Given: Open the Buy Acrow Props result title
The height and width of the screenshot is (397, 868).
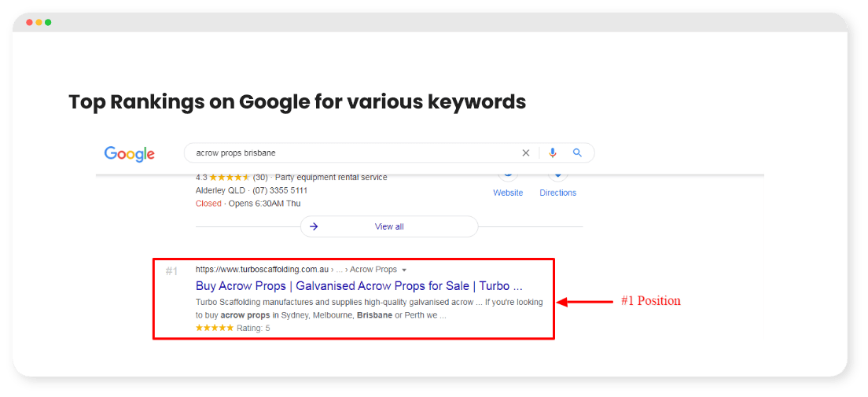Looking at the screenshot, I should click(x=359, y=286).
